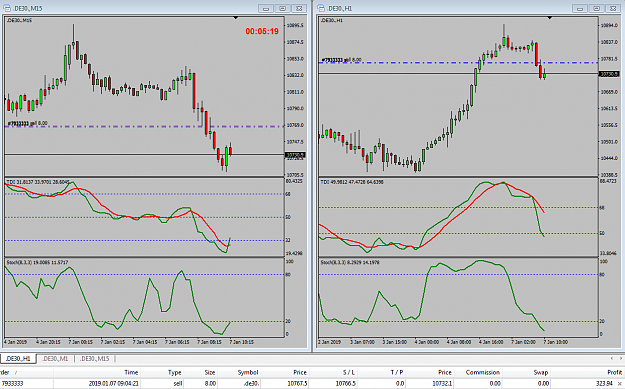Switch to the .DE30,H1 chart tab
Image resolution: width=625 pixels, height=389 pixels.
coord(18,359)
